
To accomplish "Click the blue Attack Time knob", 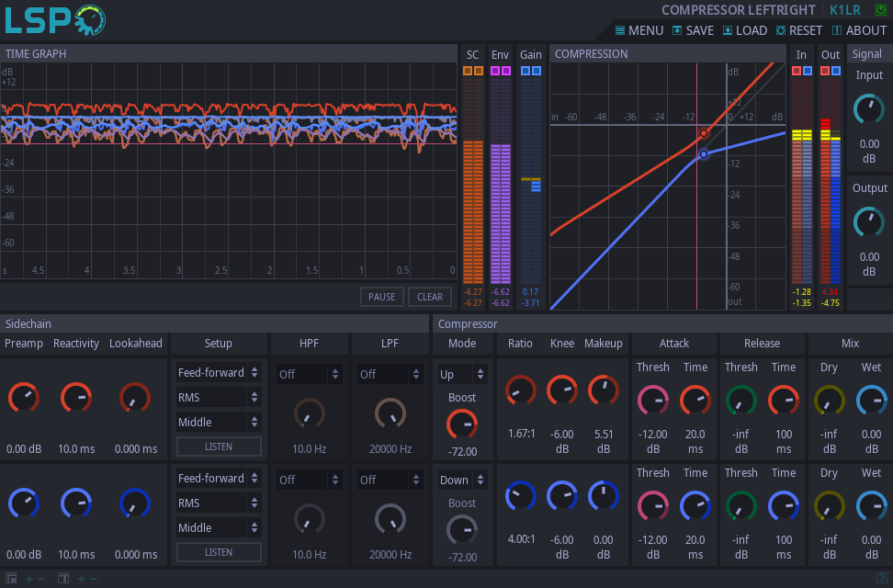I will (695, 505).
